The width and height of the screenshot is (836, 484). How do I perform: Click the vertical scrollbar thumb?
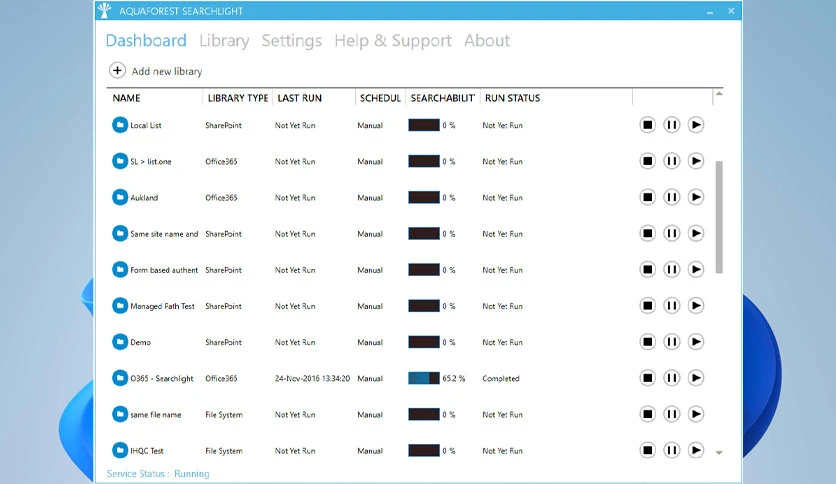click(719, 217)
